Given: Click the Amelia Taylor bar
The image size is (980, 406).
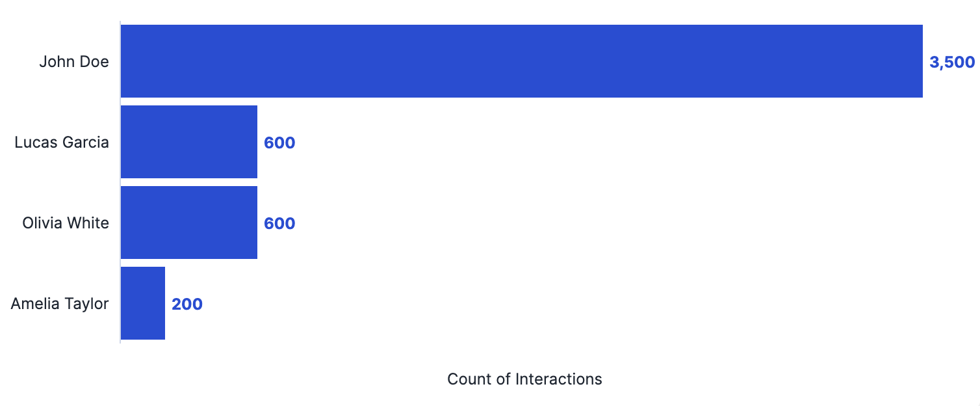Looking at the screenshot, I should [x=143, y=303].
